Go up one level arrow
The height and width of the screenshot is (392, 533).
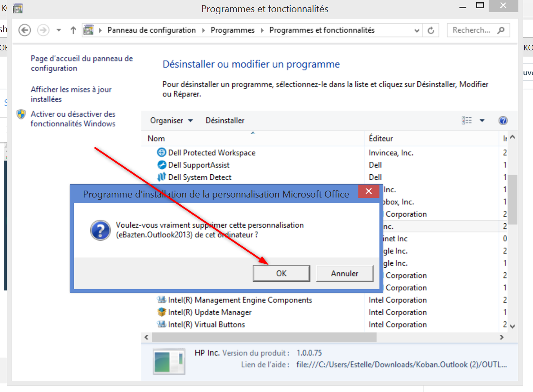[73, 30]
